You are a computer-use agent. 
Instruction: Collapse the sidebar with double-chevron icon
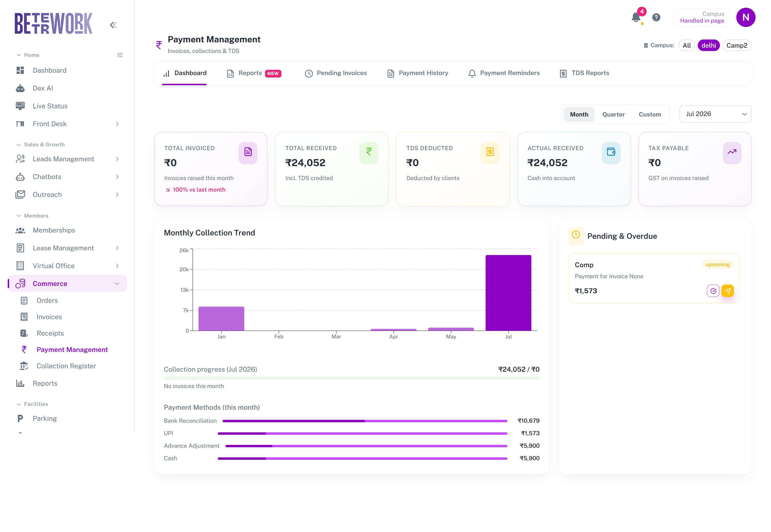pyautogui.click(x=113, y=25)
